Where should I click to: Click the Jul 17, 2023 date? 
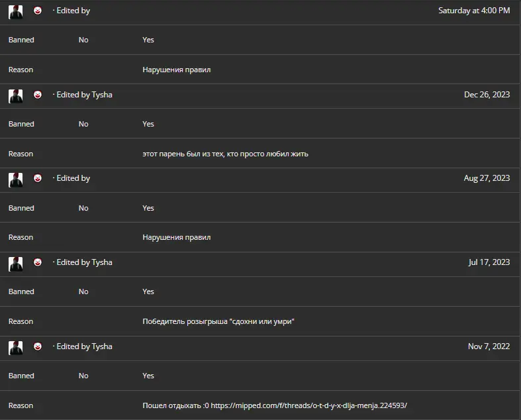coord(489,262)
